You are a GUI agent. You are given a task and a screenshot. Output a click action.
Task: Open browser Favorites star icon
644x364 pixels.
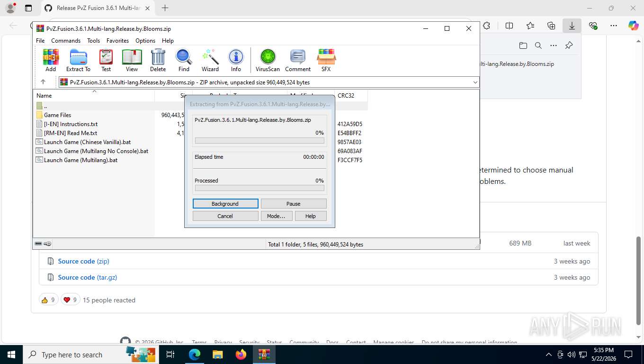pos(530,26)
